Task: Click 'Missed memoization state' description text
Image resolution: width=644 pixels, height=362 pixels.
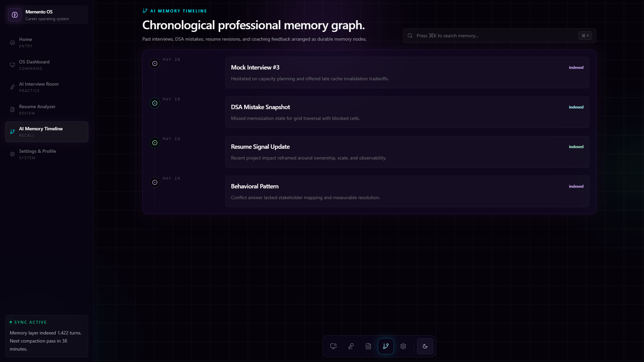Action: coord(295,118)
